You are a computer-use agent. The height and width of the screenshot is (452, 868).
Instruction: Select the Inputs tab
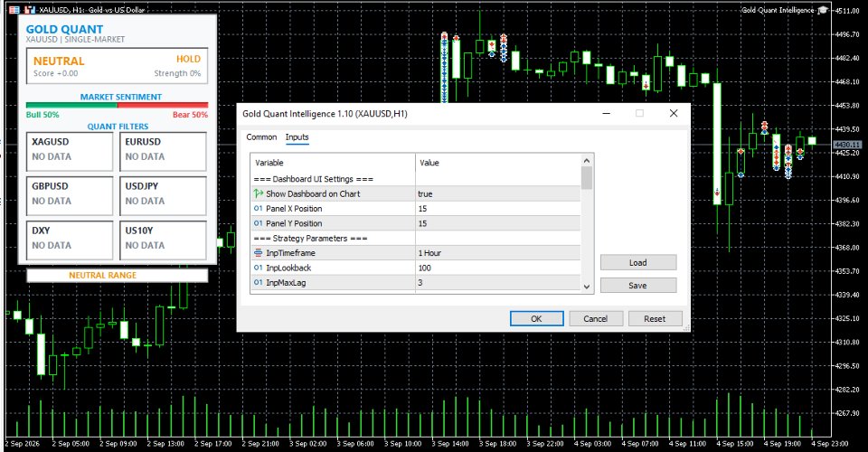tap(297, 137)
